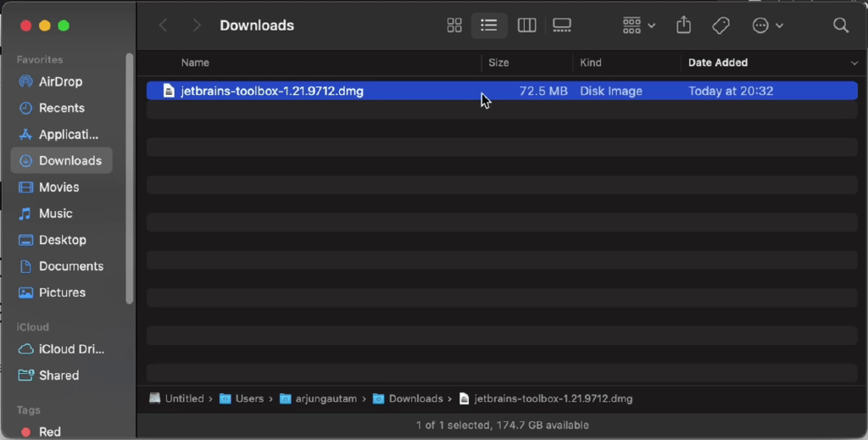This screenshot has height=440, width=868.
Task: Switch to icon grid view
Action: [454, 25]
